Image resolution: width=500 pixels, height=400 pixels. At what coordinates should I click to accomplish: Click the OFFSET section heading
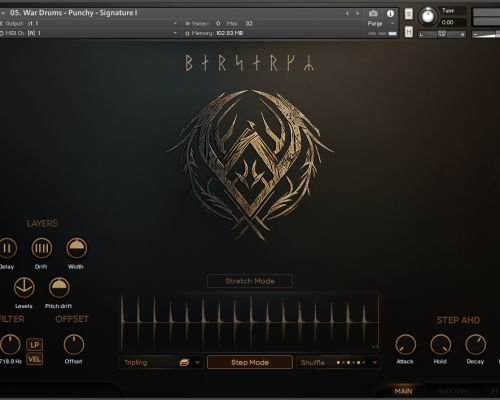[72, 319]
